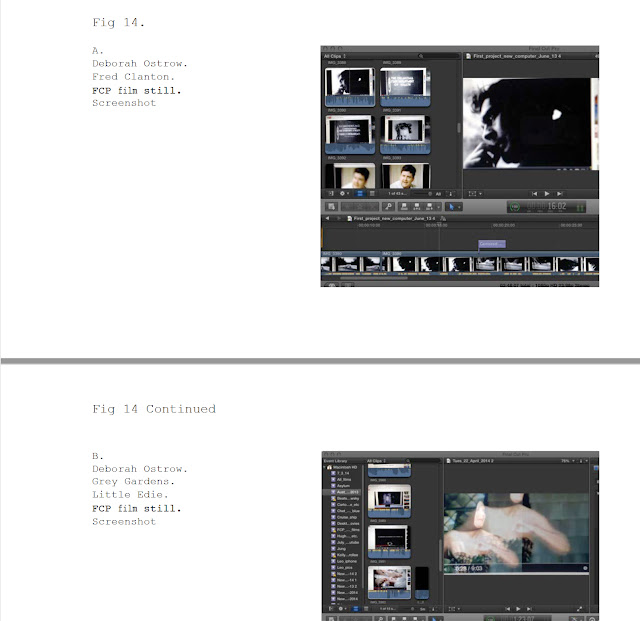Click the timeline history forward arrow in Fig A
Viewport: 640px width, 621px height.
338,218
